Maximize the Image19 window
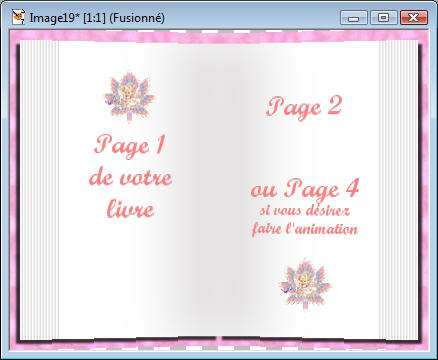The image size is (438, 360). click(384, 18)
